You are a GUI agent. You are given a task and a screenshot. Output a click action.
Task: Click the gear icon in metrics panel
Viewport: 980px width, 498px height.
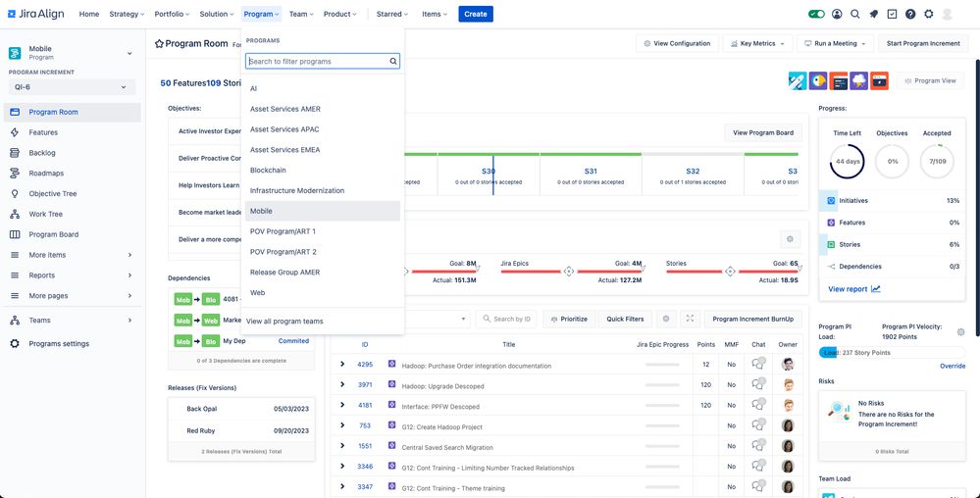click(x=790, y=238)
